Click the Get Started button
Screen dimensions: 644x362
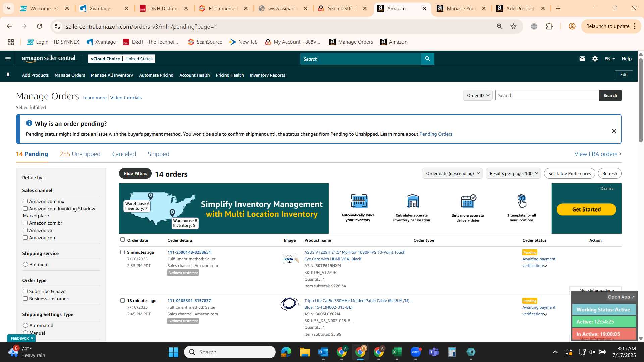pyautogui.click(x=586, y=209)
